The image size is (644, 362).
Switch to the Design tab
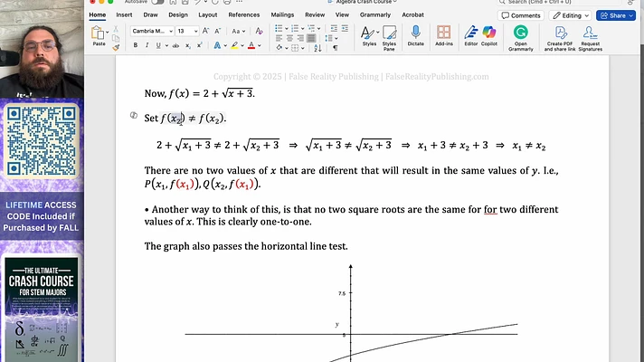(x=178, y=14)
